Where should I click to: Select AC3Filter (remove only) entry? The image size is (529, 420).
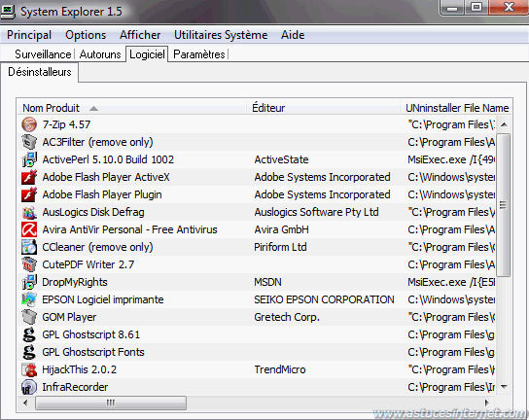pos(97,142)
